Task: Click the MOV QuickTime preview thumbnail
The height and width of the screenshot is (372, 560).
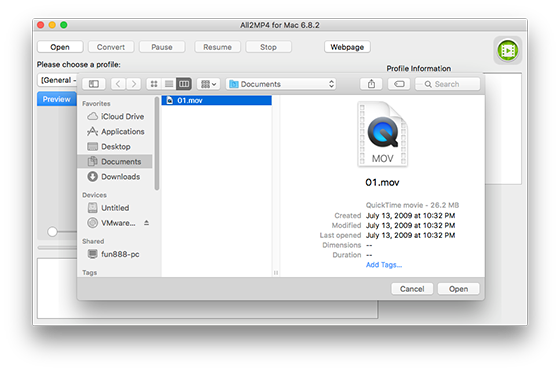Action: click(x=382, y=134)
